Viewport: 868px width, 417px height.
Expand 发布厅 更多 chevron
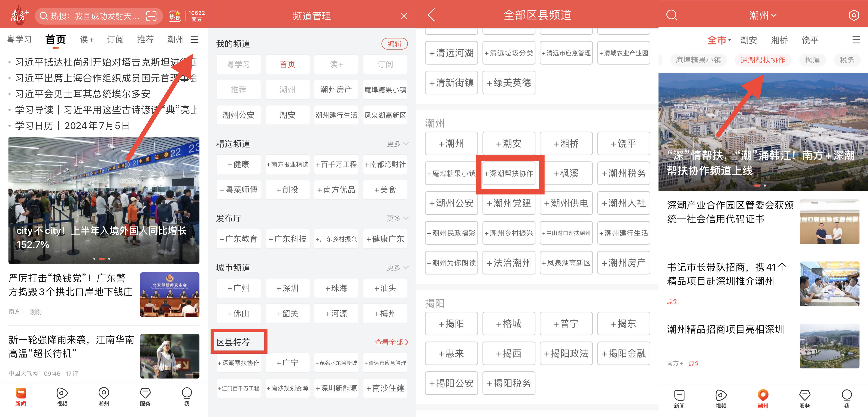[398, 218]
